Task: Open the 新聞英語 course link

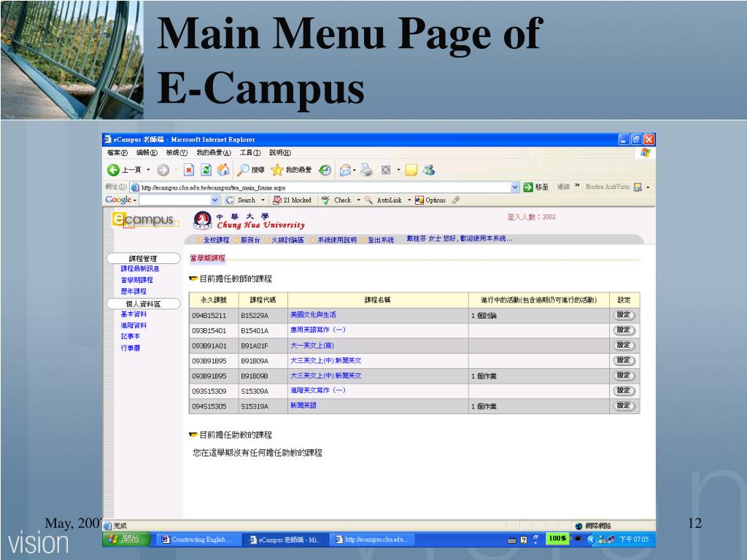Action: pos(303,405)
